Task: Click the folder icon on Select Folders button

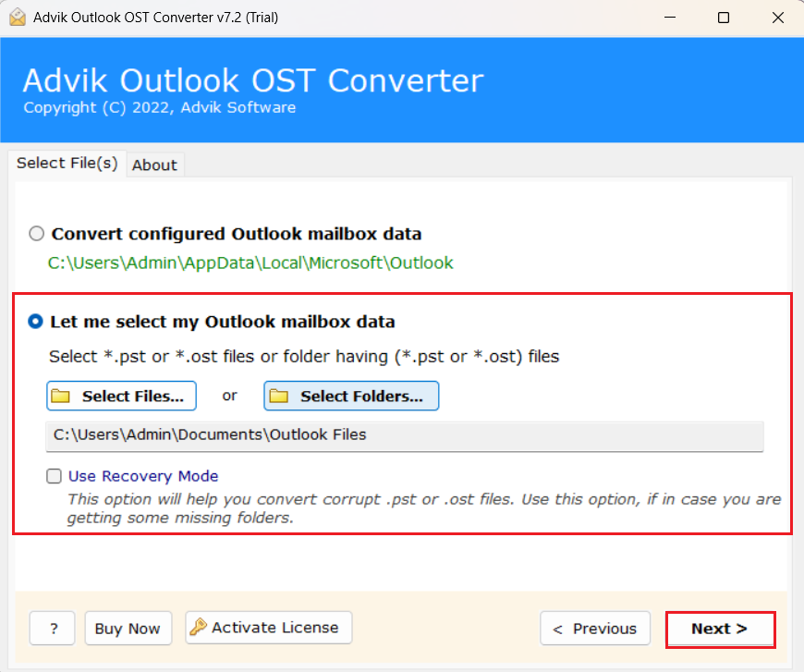Action: tap(279, 396)
